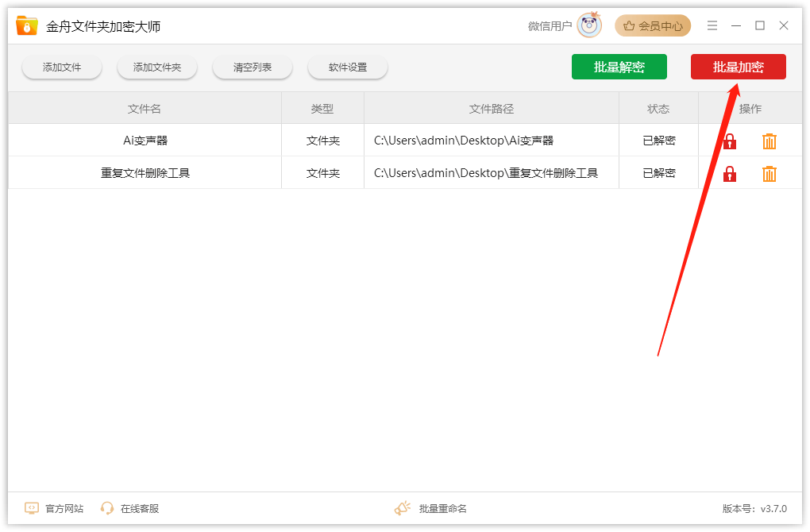
Task: Click the app logo folder icon
Action: [x=27, y=25]
